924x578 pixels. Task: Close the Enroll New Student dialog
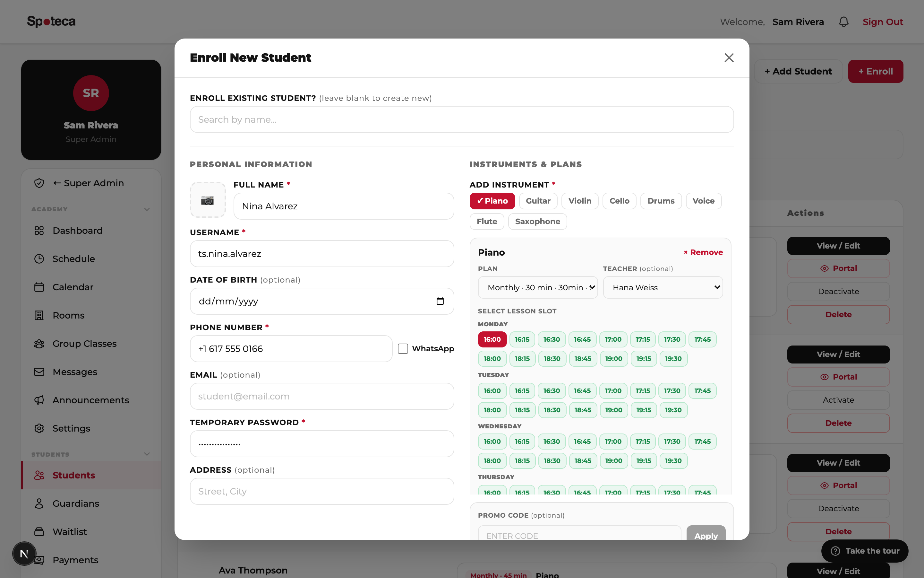[729, 58]
